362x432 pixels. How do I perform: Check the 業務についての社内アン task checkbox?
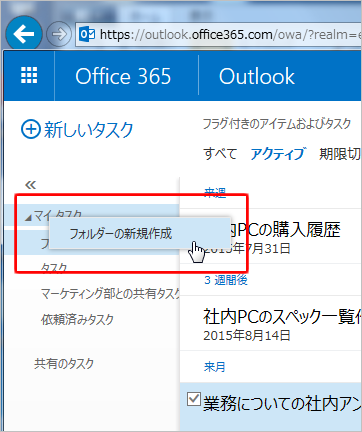coord(194,399)
